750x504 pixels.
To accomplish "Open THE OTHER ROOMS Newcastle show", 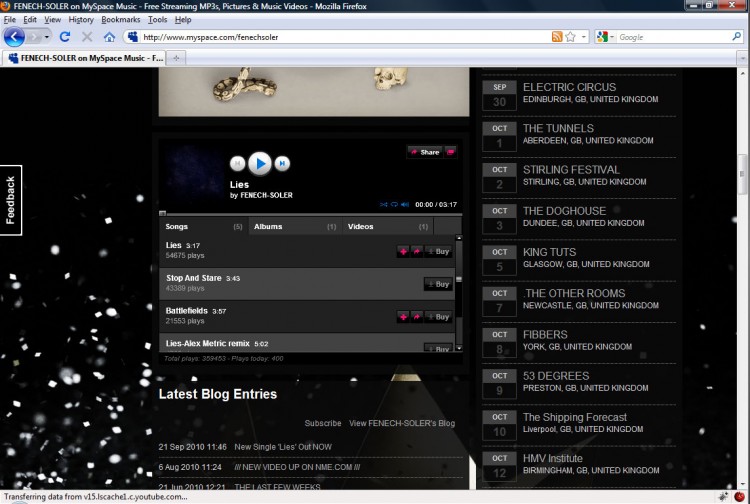I will tap(574, 293).
